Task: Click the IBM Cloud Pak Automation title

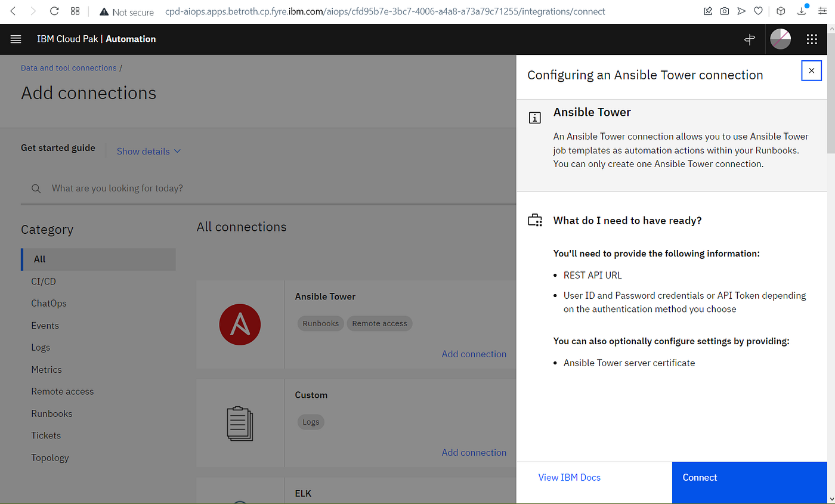Action: [96, 39]
